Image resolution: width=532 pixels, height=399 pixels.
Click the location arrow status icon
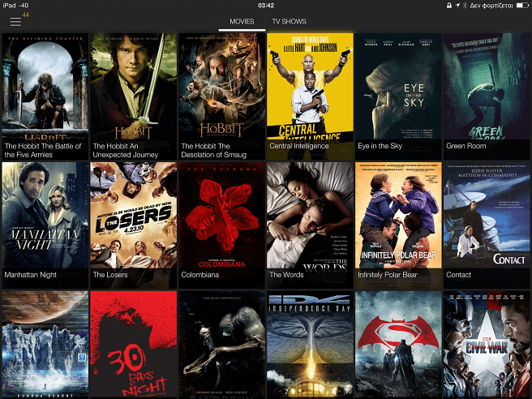pos(457,6)
